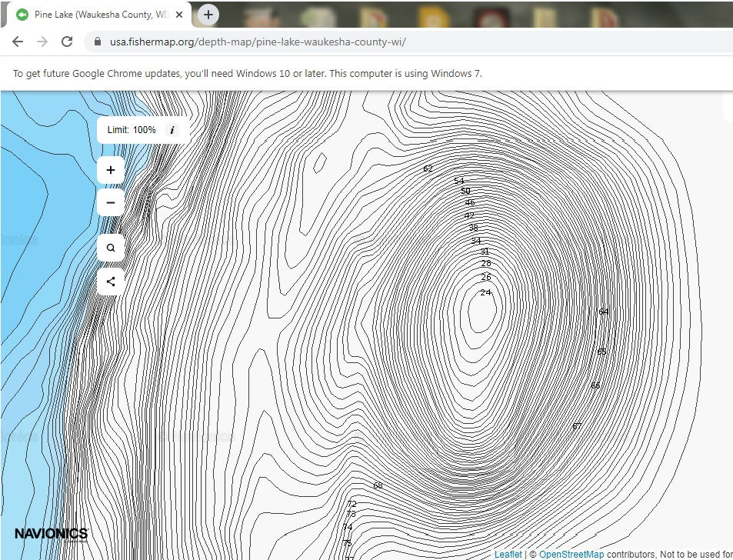Click the 31 depth contour label
The image size is (733, 560).
click(x=485, y=252)
